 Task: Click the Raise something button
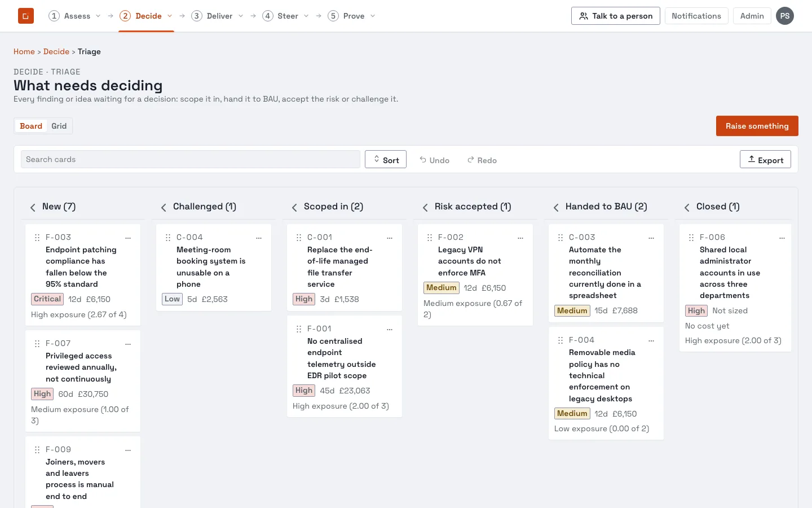757,126
